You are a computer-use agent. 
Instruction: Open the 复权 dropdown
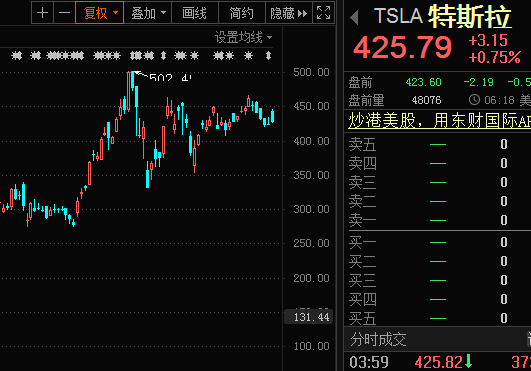[x=100, y=13]
